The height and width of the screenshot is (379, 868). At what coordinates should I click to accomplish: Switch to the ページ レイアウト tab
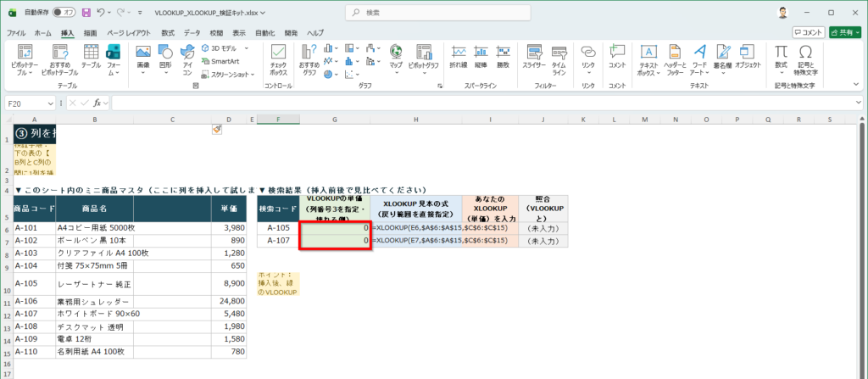129,33
